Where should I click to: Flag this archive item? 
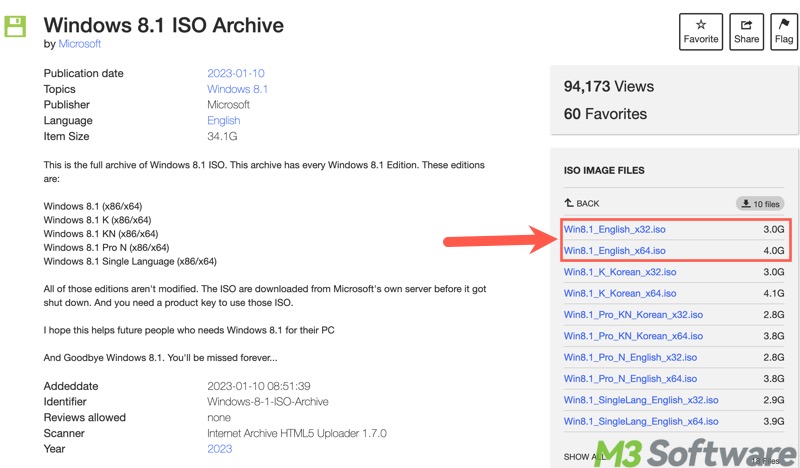[784, 32]
